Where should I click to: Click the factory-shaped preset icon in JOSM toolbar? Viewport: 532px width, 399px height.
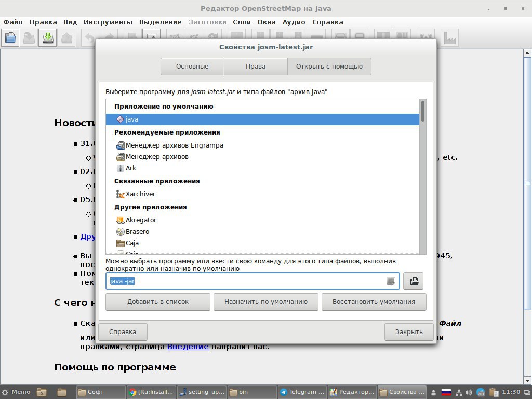click(449, 37)
